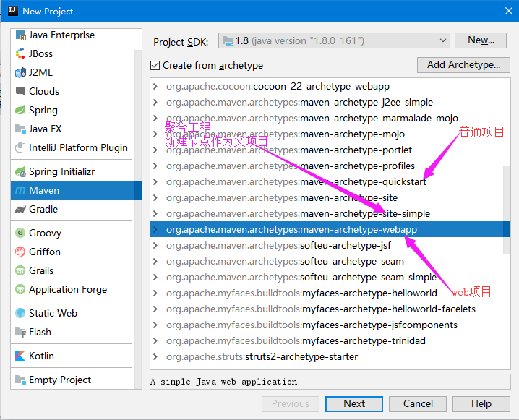
Task: Expand maven-archetype-portlet node
Action: click(155, 150)
